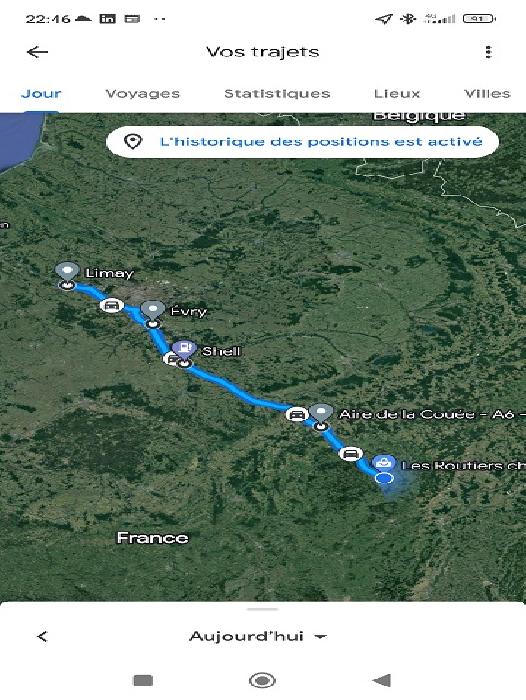Tap the Shell gas station marker

pyautogui.click(x=184, y=349)
